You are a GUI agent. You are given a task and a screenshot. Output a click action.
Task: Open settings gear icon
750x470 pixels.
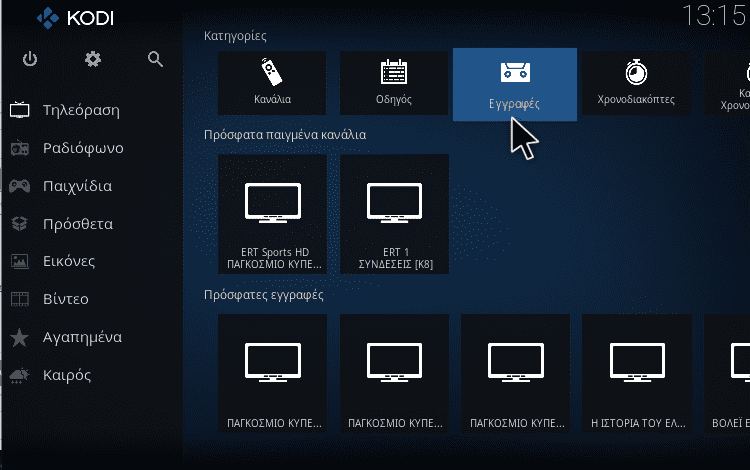tap(93, 59)
